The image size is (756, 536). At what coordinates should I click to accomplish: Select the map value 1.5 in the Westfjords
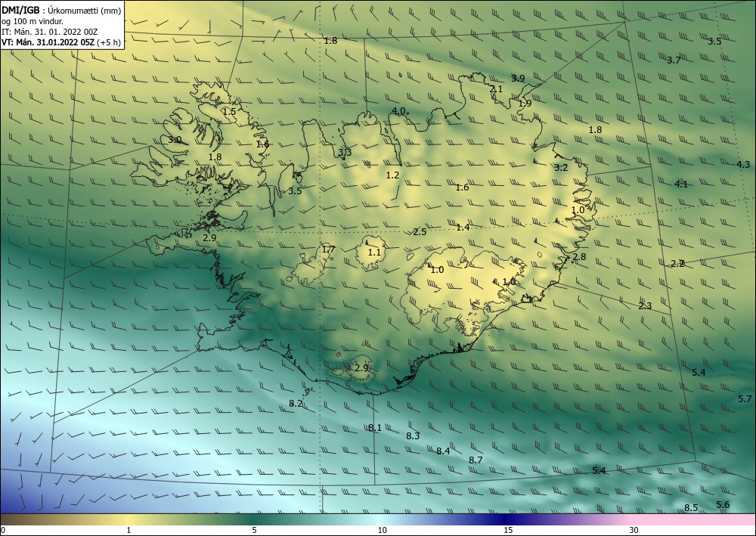click(x=230, y=111)
